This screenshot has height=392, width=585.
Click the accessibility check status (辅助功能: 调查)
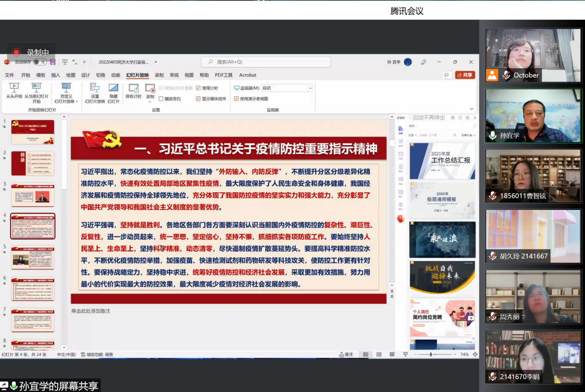(97, 355)
